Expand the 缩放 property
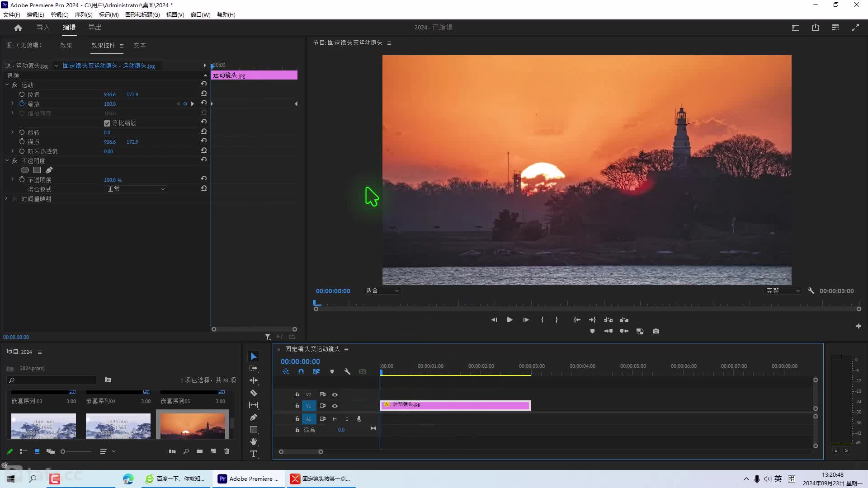The height and width of the screenshot is (488, 868). pos(13,103)
